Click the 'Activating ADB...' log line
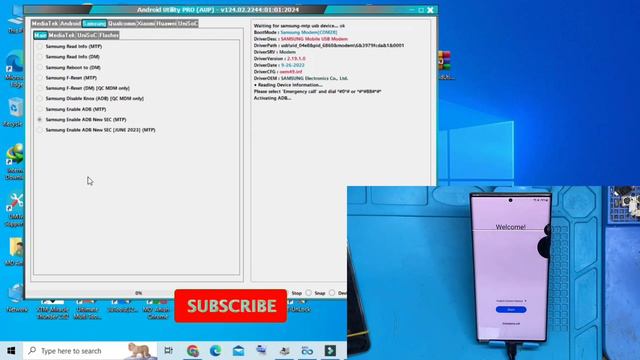Screen dimensions: 640x360 [x=272, y=98]
